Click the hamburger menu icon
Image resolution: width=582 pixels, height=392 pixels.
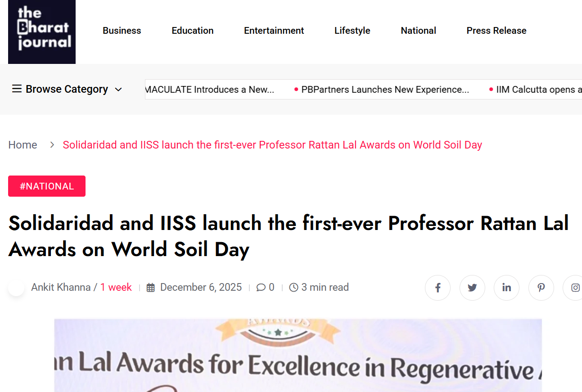(x=17, y=89)
